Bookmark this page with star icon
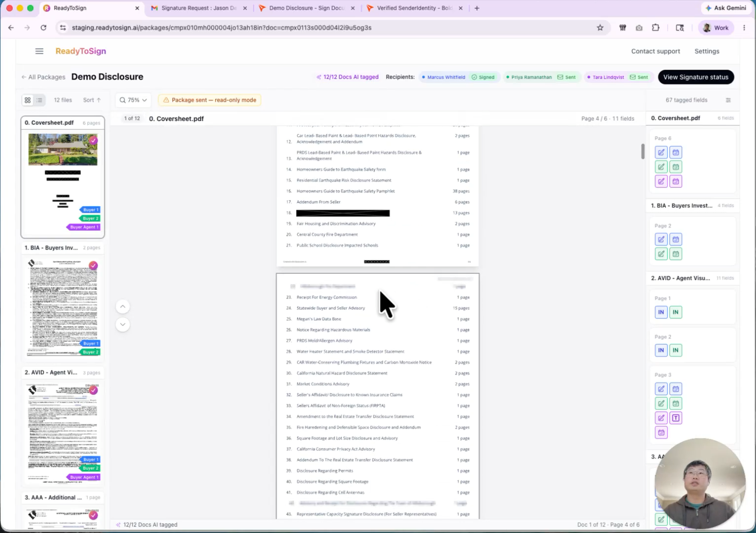Image resolution: width=756 pixels, height=533 pixels. tap(600, 28)
